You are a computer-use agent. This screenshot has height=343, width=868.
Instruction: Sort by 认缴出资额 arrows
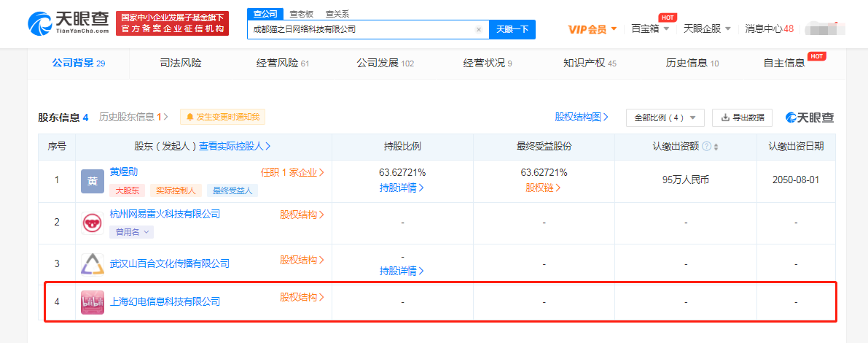pos(716,147)
